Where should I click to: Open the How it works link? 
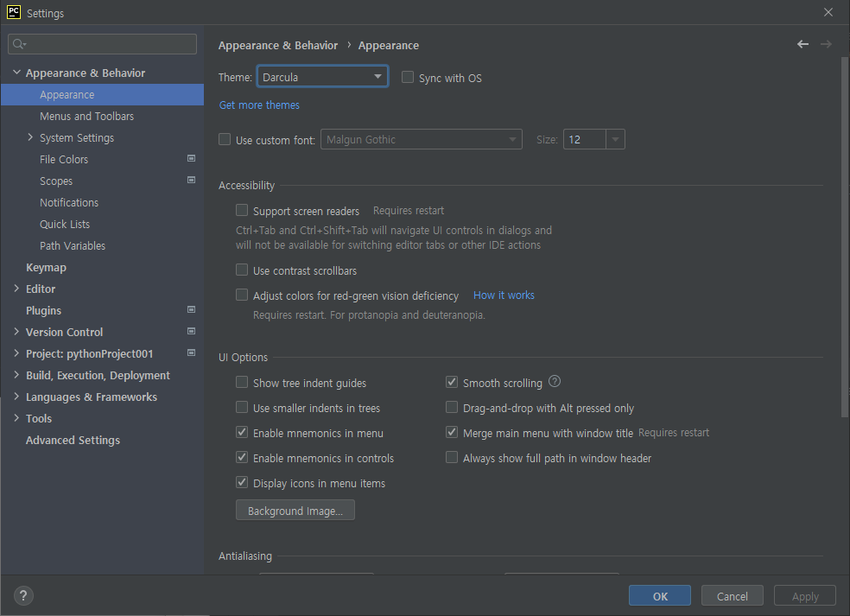point(504,295)
